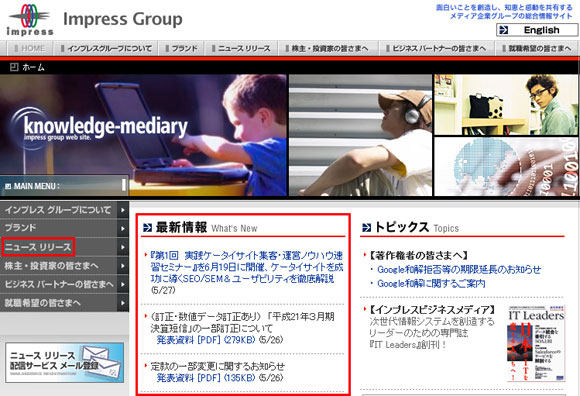Open 株主・投資家の皆さまへ tab in the top nav
Viewport: 580px width, 396px height.
tap(328, 48)
